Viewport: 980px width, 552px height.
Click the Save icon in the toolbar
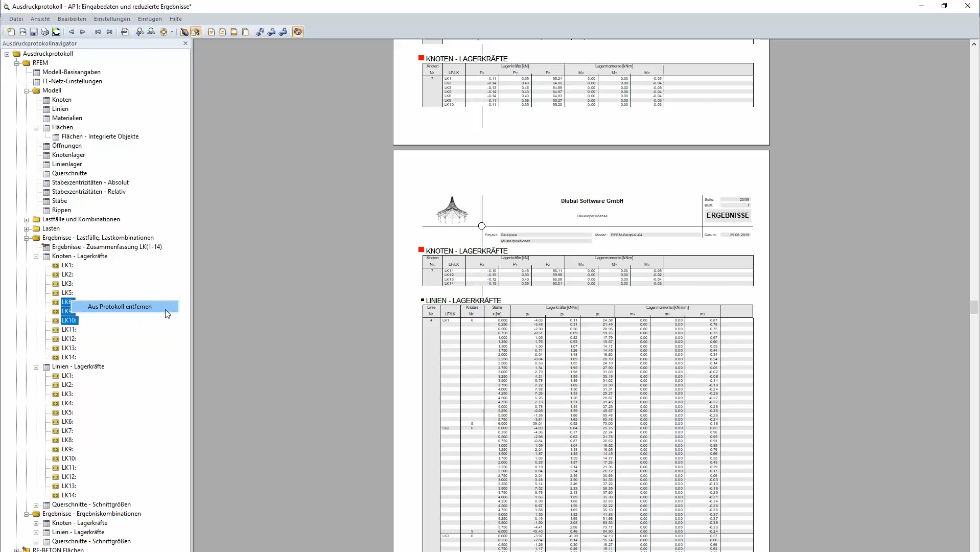(33, 32)
